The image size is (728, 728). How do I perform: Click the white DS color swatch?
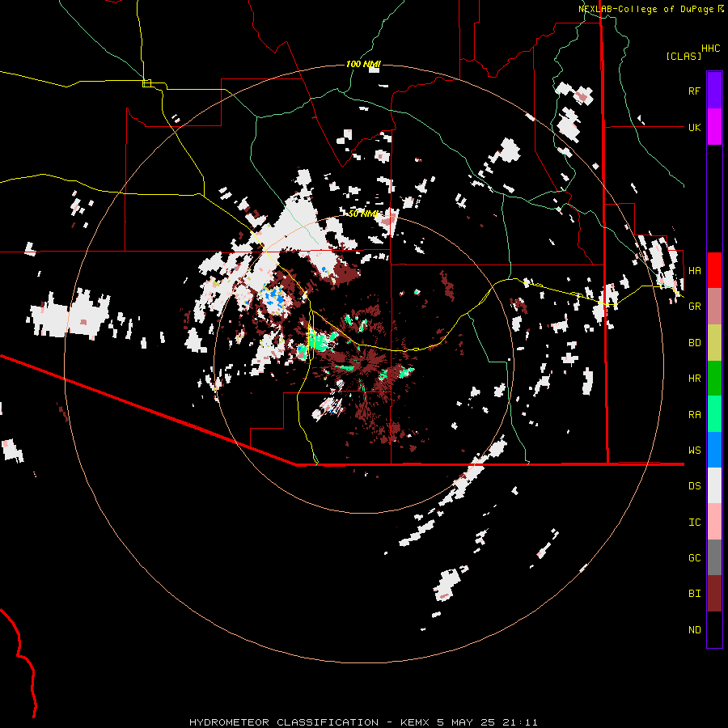pyautogui.click(x=714, y=485)
